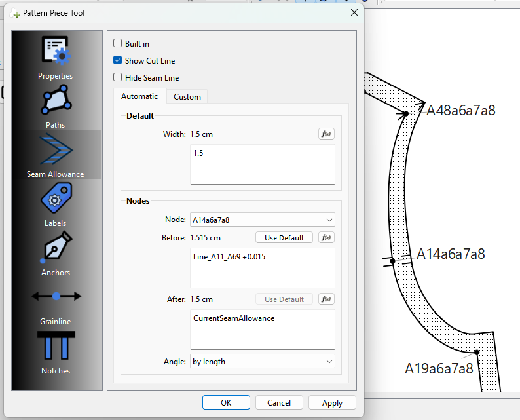Click the Apply button

pyautogui.click(x=332, y=403)
